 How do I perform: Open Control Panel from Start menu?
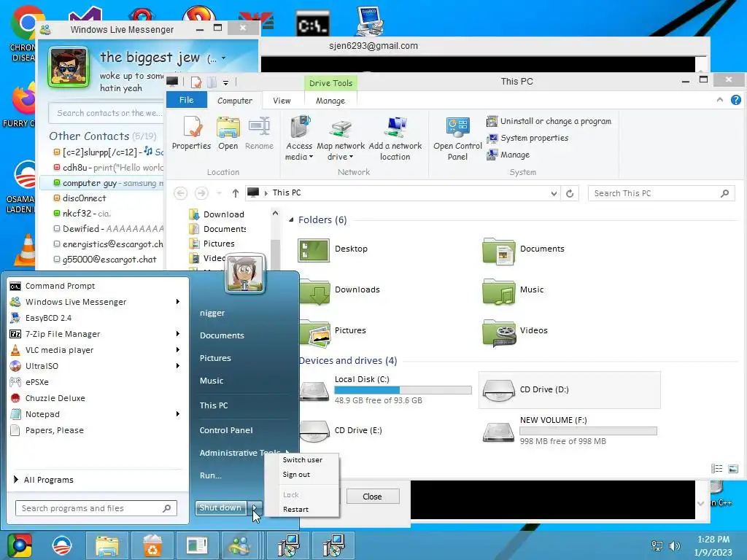[226, 430]
